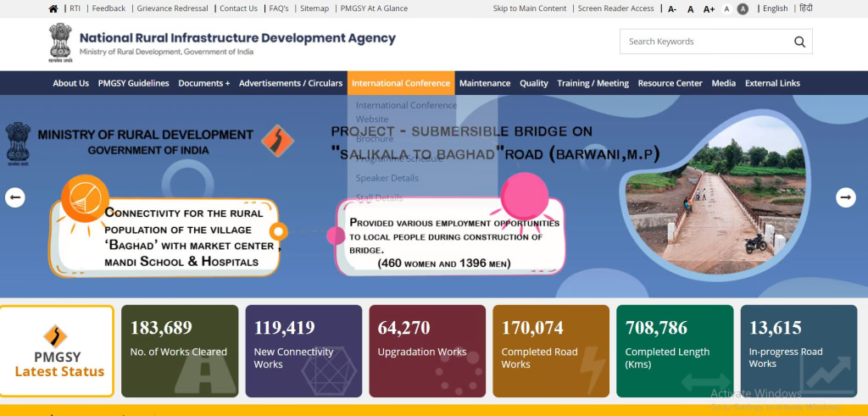Viewport: 868px width, 416px height.
Task: Open the Maintenance menu
Action: click(x=485, y=83)
